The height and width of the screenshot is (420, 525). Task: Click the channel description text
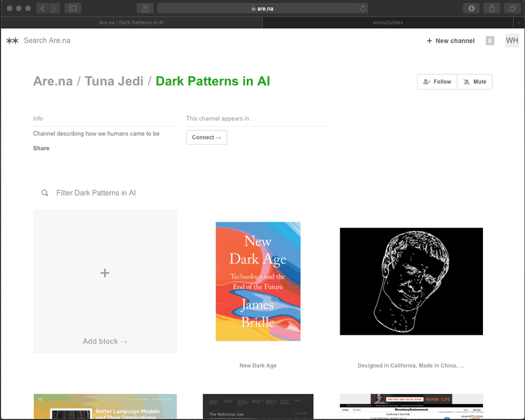[x=96, y=133]
